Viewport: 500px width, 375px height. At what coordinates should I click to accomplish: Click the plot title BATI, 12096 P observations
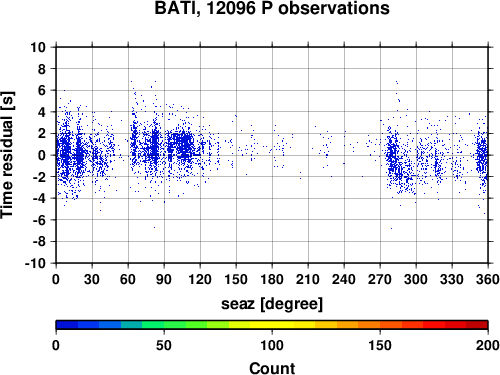tap(272, 8)
